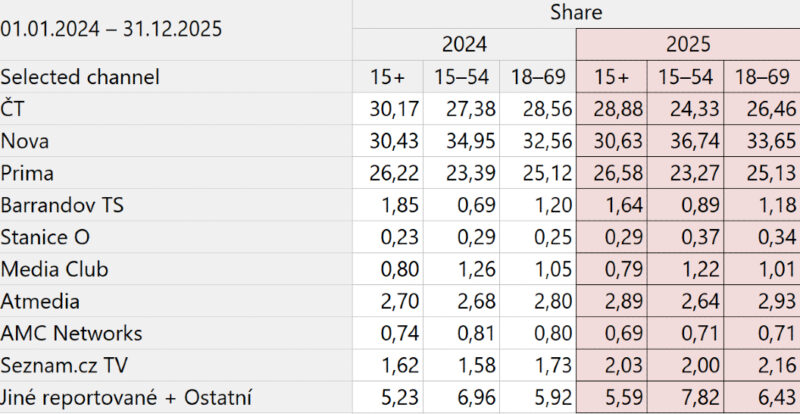Click the Stanice O row label
800x414 pixels.
[x=50, y=238]
